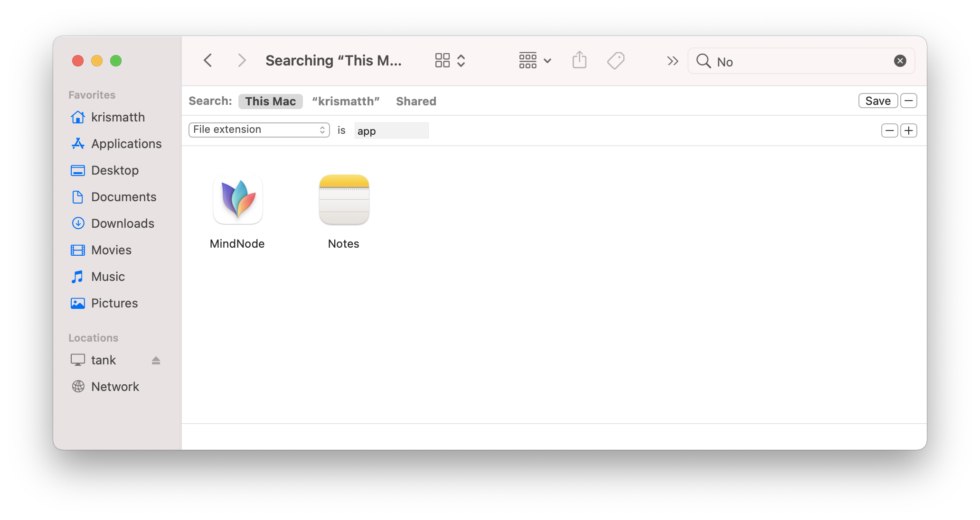This screenshot has width=980, height=520.
Task: Select the 'Shared' search scope toggle
Action: (x=415, y=101)
